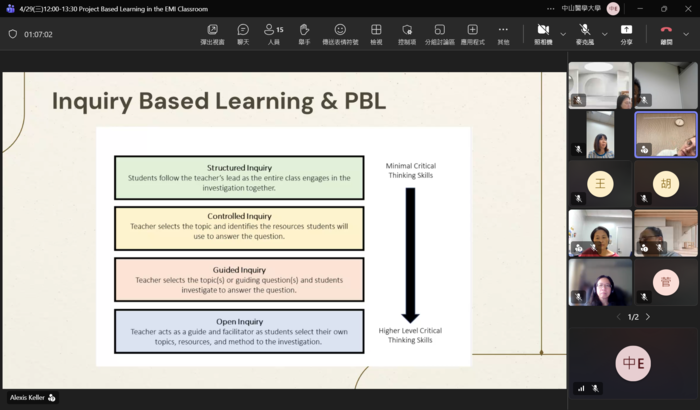Click the muted mic icon on 王 tile
700x410 pixels.
578,198
